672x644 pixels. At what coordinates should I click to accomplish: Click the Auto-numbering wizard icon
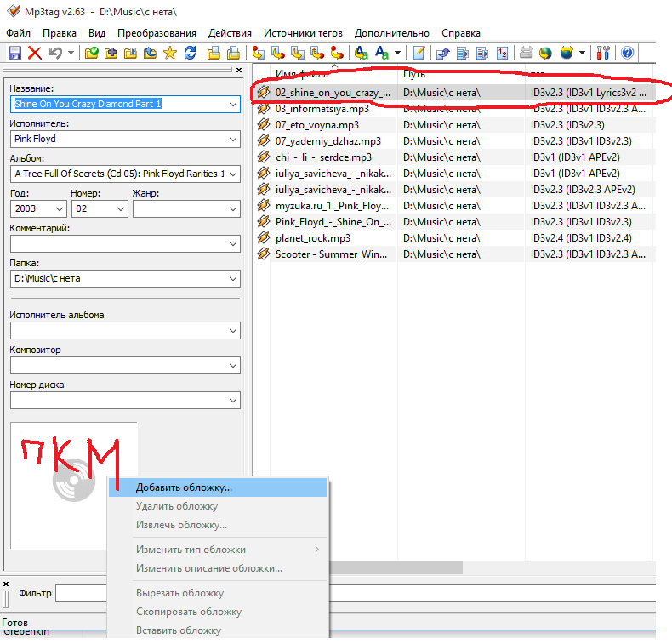pyautogui.click(x=502, y=53)
